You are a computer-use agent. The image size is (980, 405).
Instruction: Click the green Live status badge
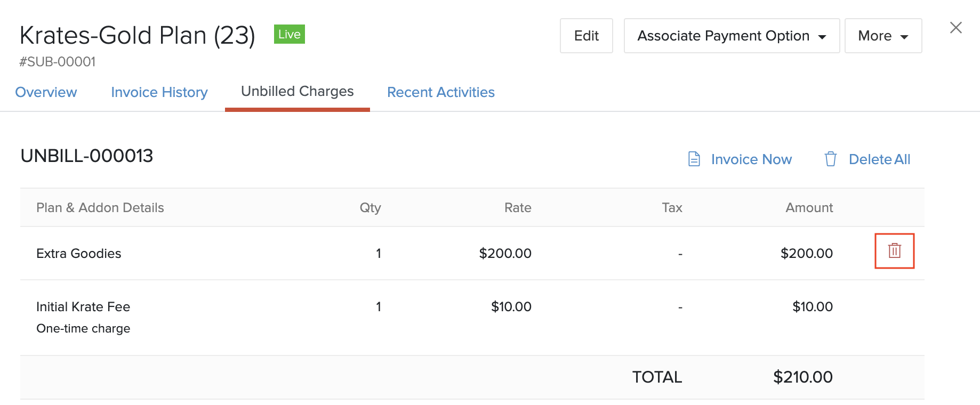coord(289,34)
